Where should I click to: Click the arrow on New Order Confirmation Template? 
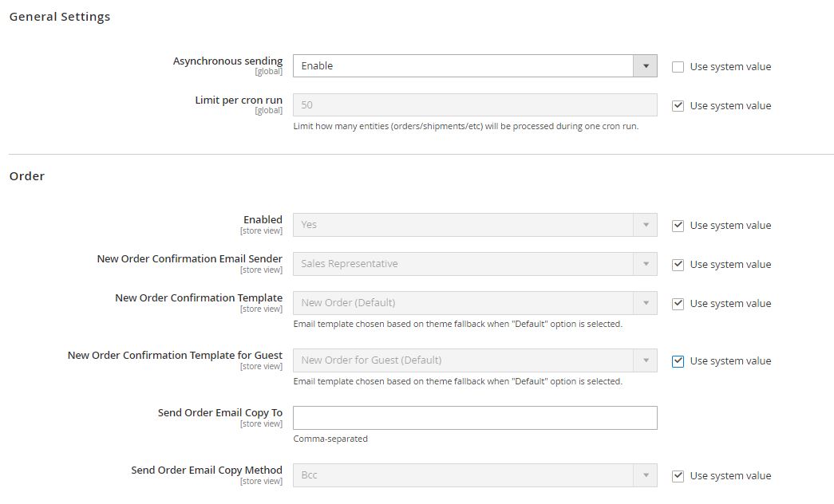tap(646, 303)
